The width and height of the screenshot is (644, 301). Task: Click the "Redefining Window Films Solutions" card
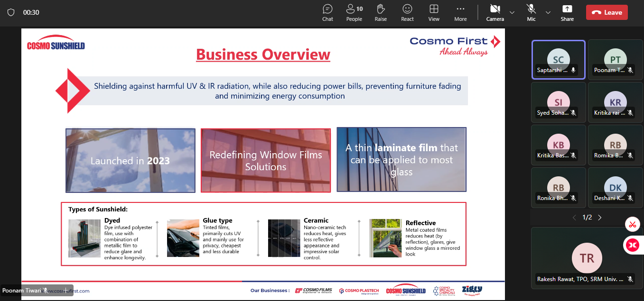(266, 160)
